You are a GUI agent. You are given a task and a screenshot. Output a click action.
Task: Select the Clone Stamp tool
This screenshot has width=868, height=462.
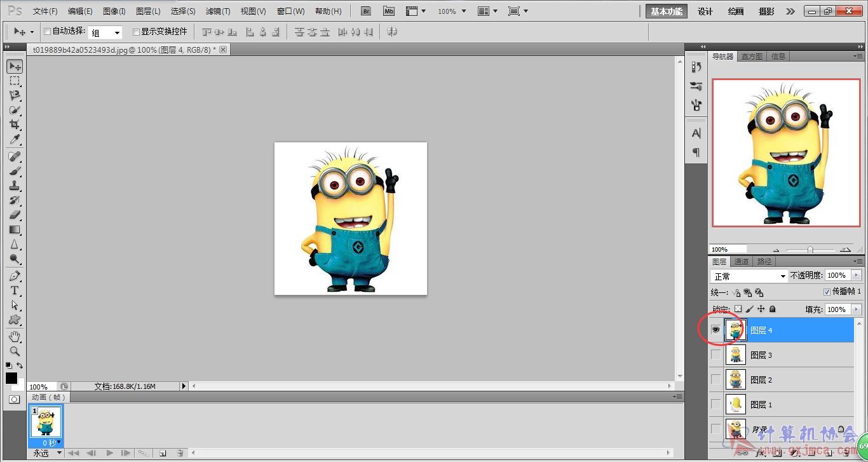point(15,186)
